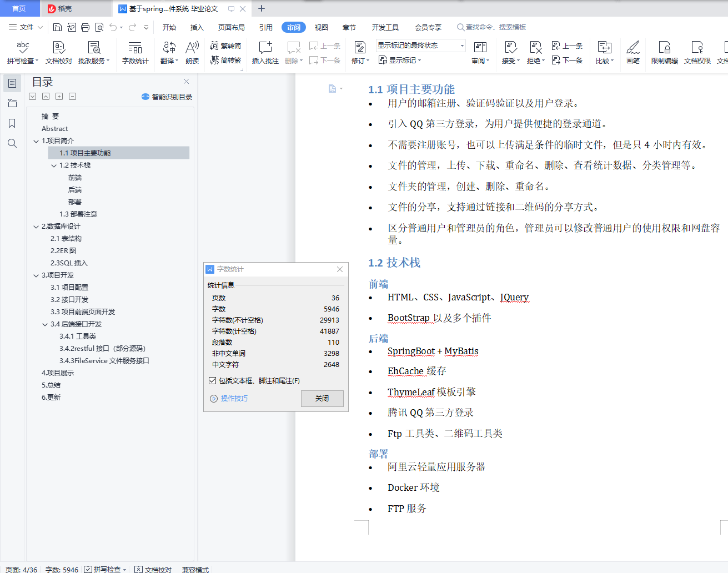The width and height of the screenshot is (728, 573).
Task: Select the Abstract entry in outline
Action: coord(54,129)
